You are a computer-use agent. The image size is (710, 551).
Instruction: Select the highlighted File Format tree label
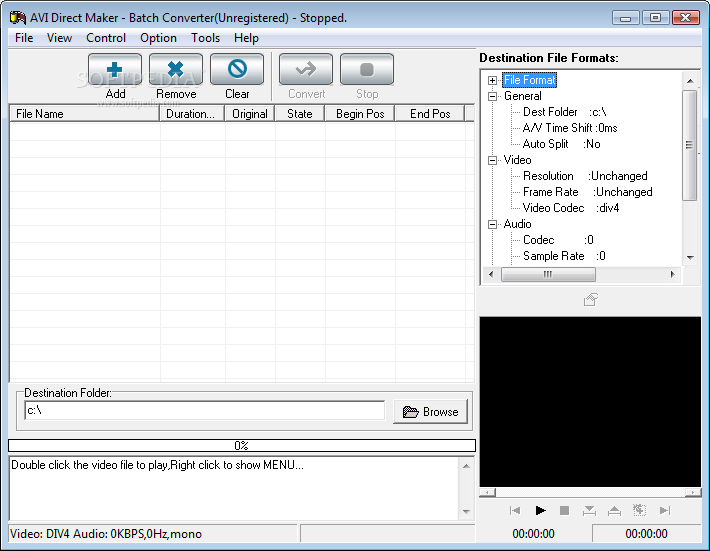click(529, 80)
